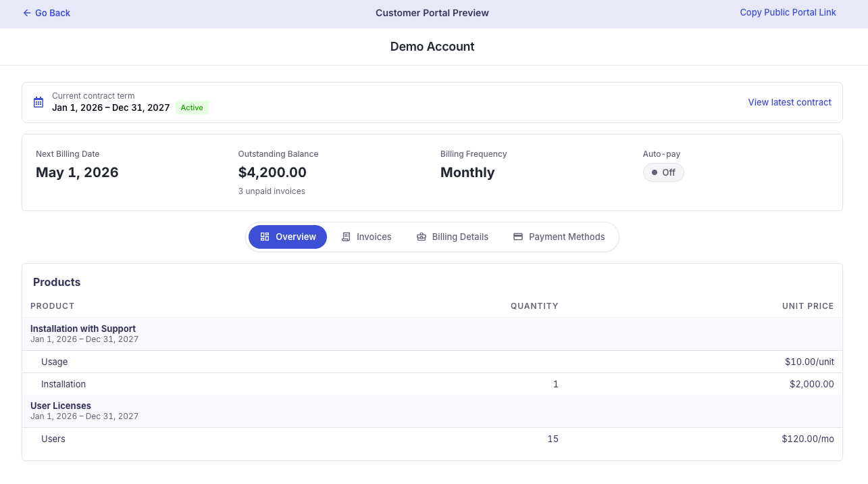Click the Billing Frequency label

[474, 154]
